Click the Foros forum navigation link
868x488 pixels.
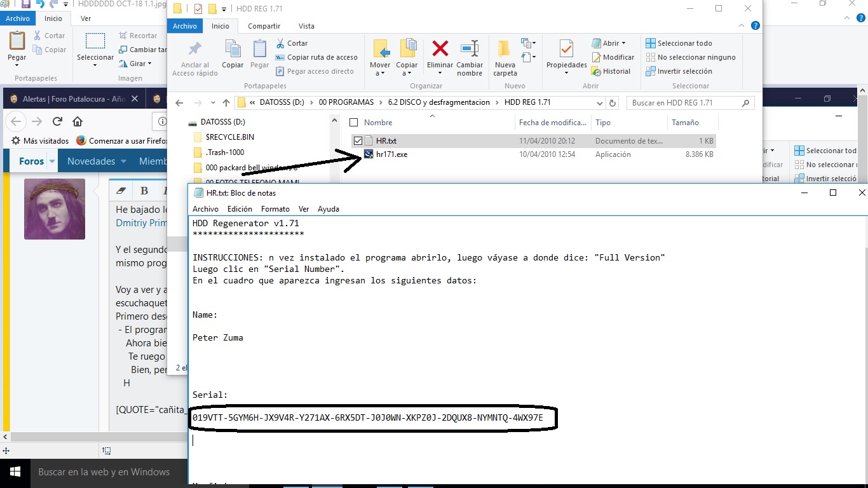[x=32, y=161]
